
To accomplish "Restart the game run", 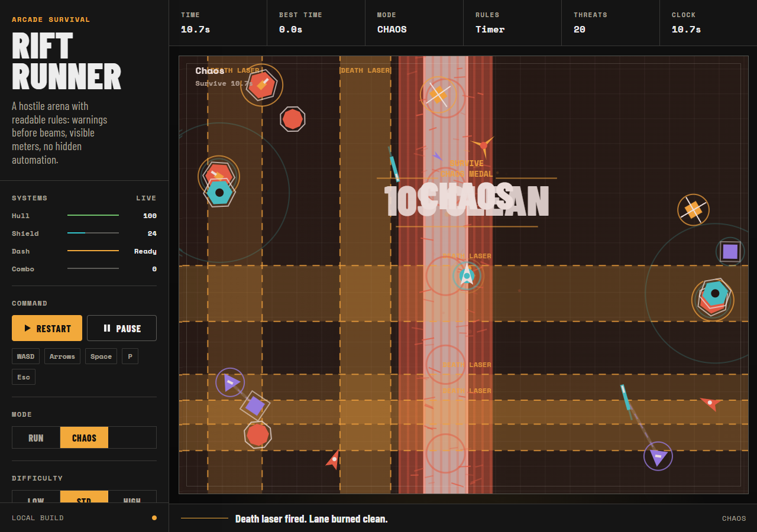I will pos(47,328).
